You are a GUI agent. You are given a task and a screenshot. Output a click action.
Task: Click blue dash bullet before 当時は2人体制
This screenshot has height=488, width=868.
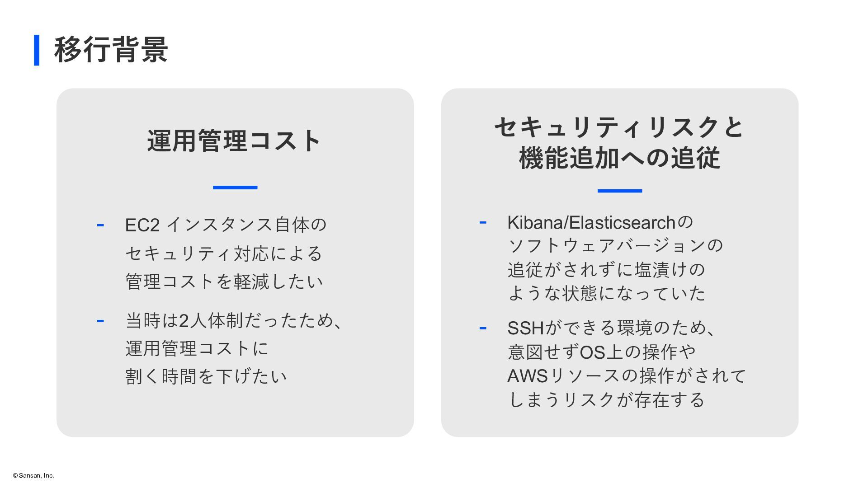(x=100, y=321)
